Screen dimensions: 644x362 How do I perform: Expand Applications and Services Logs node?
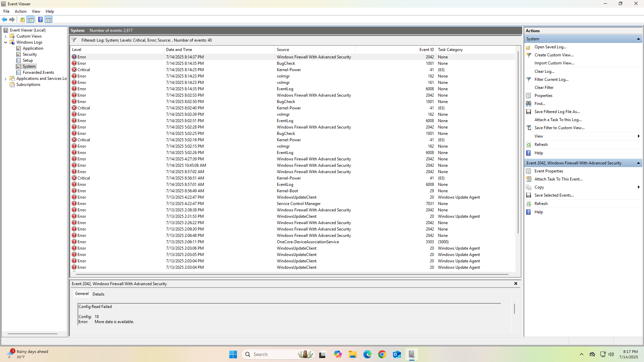(x=5, y=79)
